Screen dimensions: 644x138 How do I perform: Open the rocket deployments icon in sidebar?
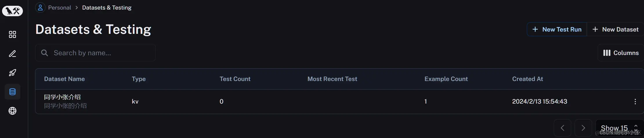12,73
